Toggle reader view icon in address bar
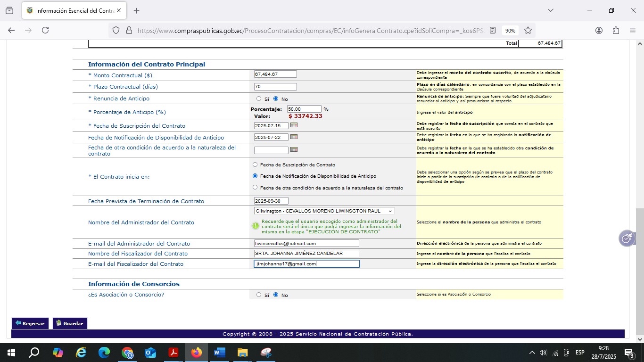 tap(493, 30)
